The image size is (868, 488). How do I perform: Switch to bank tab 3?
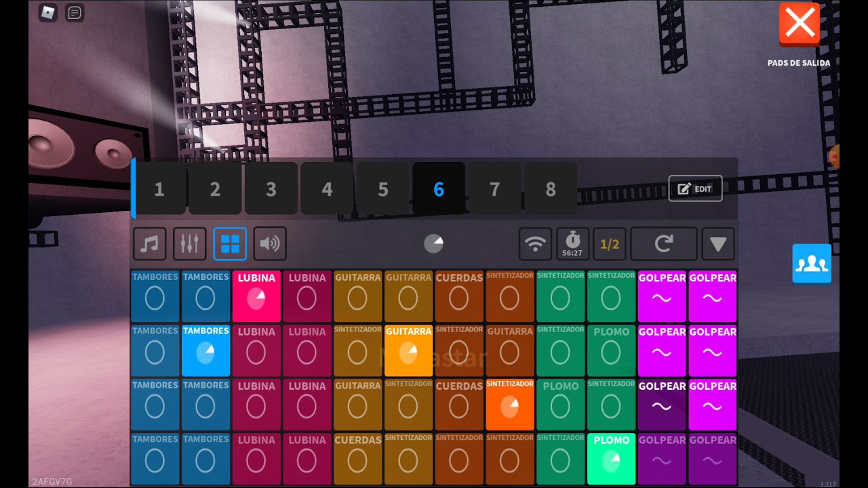click(271, 188)
